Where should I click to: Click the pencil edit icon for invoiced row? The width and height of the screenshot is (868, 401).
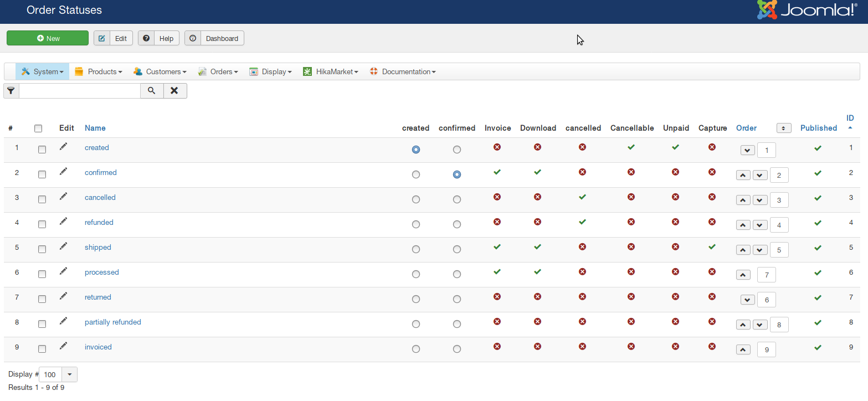pos(64,346)
